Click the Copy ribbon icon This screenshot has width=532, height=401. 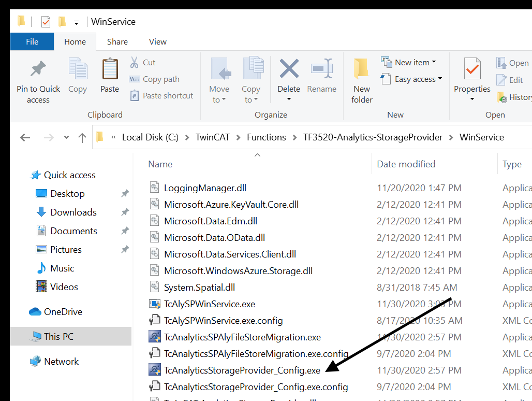point(78,69)
